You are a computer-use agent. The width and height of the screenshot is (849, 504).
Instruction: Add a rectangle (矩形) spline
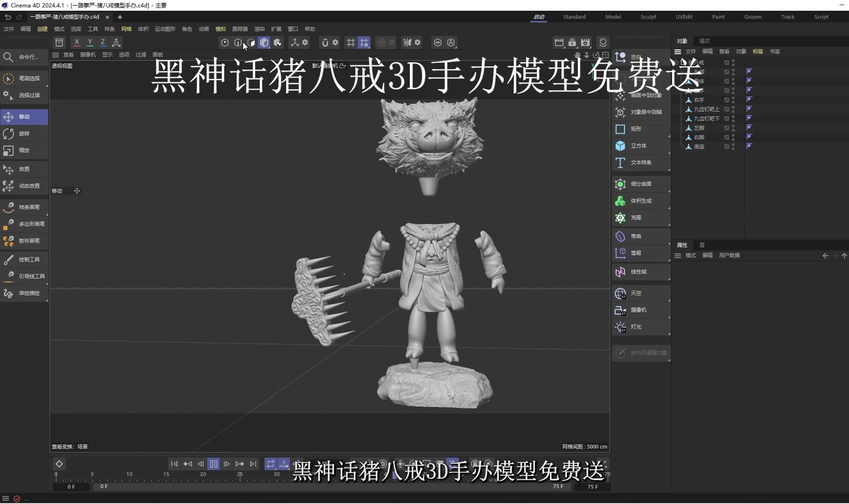(641, 129)
